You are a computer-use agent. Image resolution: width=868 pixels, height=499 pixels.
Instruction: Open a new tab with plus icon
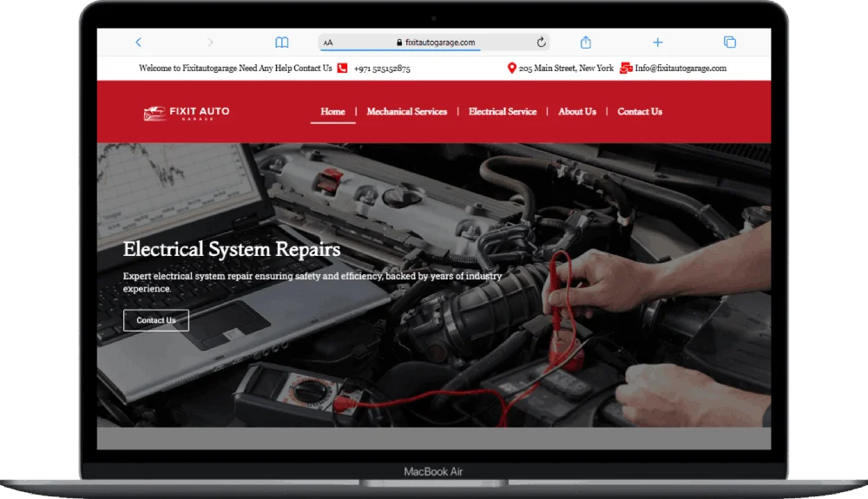pos(657,43)
